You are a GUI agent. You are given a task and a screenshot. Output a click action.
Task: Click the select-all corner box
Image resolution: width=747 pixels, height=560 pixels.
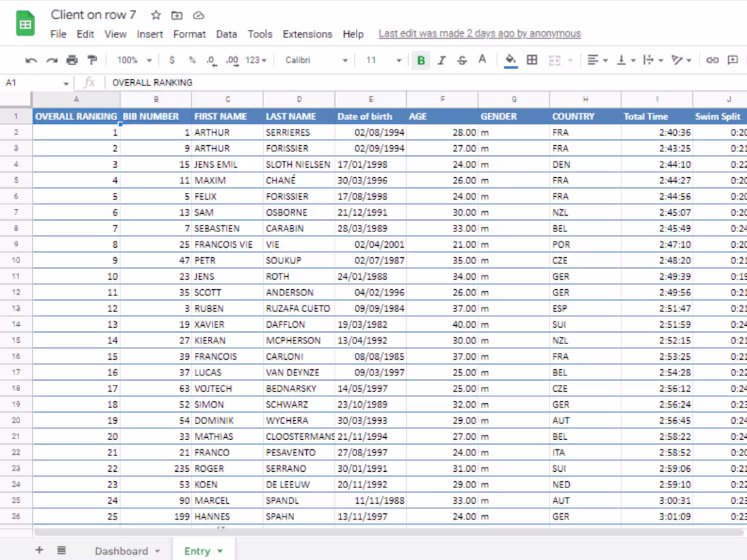pos(16,99)
